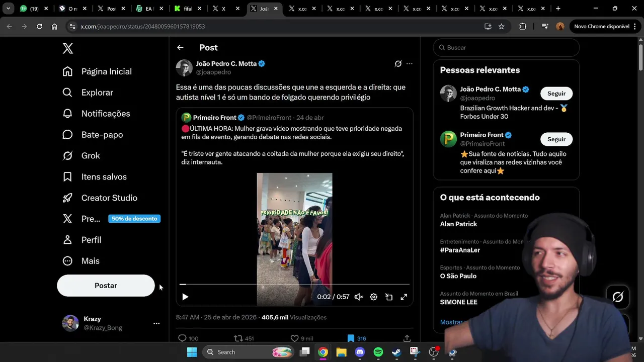This screenshot has height=362, width=644.
Task: Switch to the fifa browser tab
Action: click(x=188, y=9)
